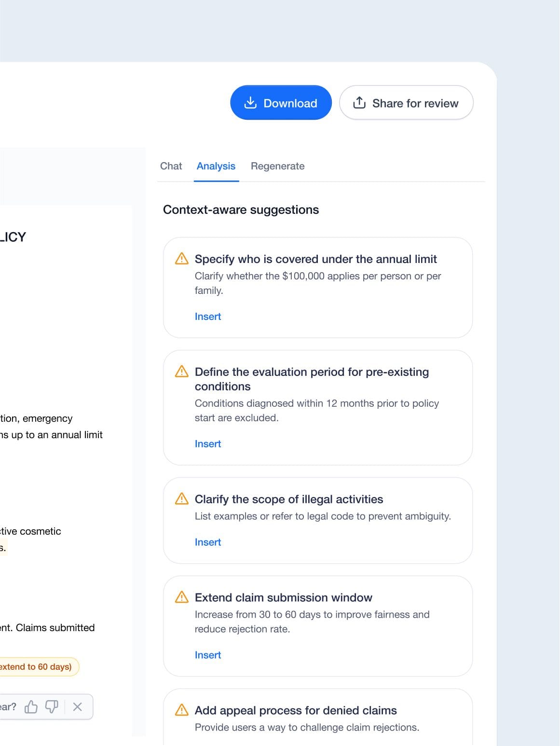Viewport: 560px width, 746px height.
Task: Click the thumbs down feedback icon
Action: (52, 707)
